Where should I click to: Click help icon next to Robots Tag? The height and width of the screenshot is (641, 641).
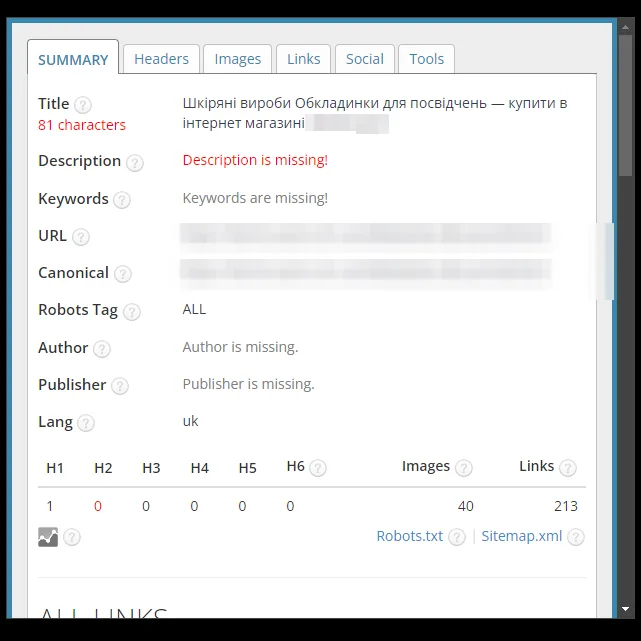click(x=132, y=312)
